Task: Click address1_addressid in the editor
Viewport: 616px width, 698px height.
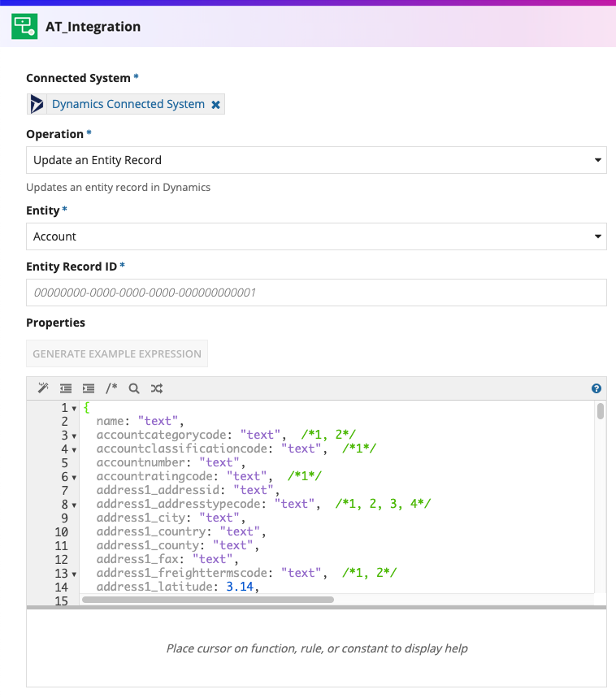Action: pyautogui.click(x=158, y=490)
